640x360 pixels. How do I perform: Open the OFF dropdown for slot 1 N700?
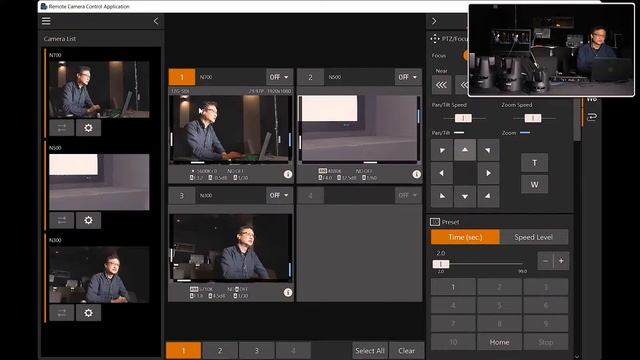279,77
